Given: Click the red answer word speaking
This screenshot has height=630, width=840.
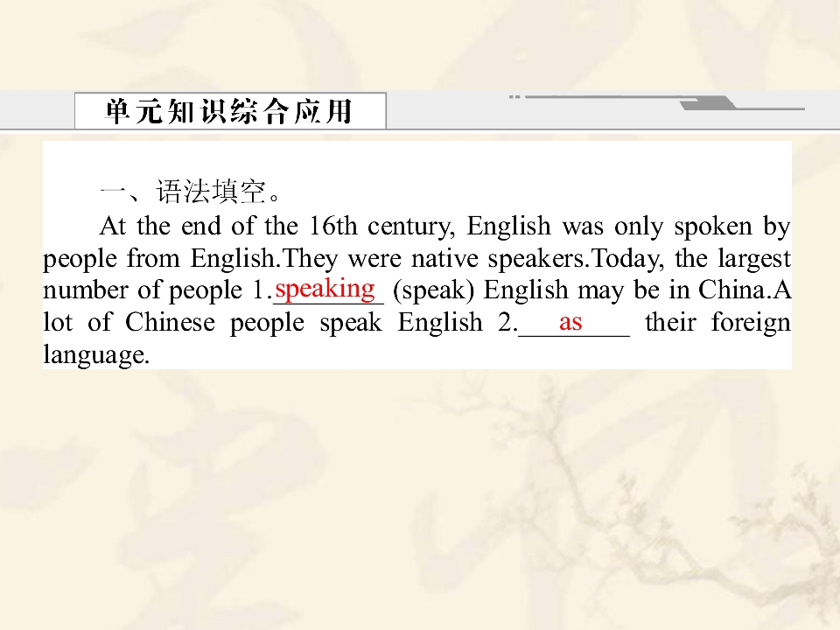Looking at the screenshot, I should pos(325,290).
